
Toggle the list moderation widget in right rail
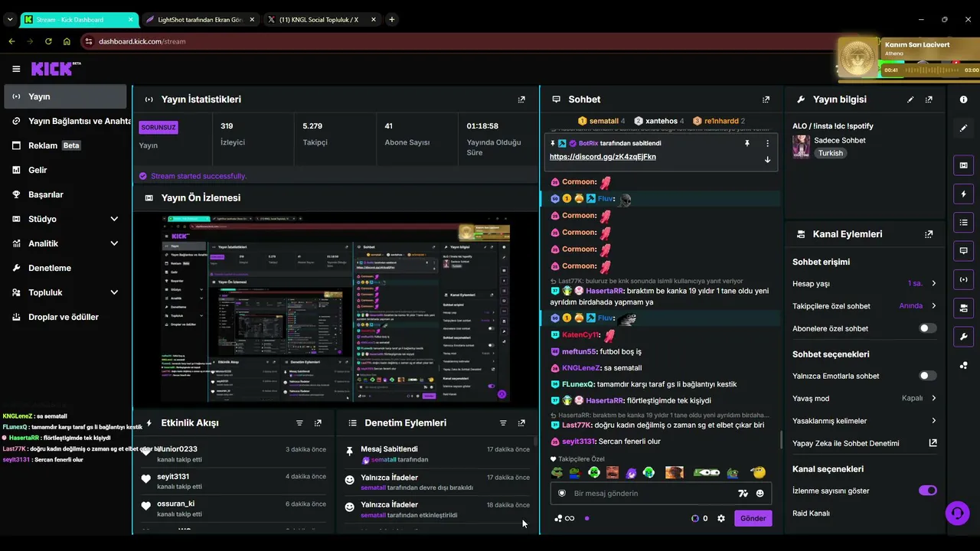pos(963,222)
